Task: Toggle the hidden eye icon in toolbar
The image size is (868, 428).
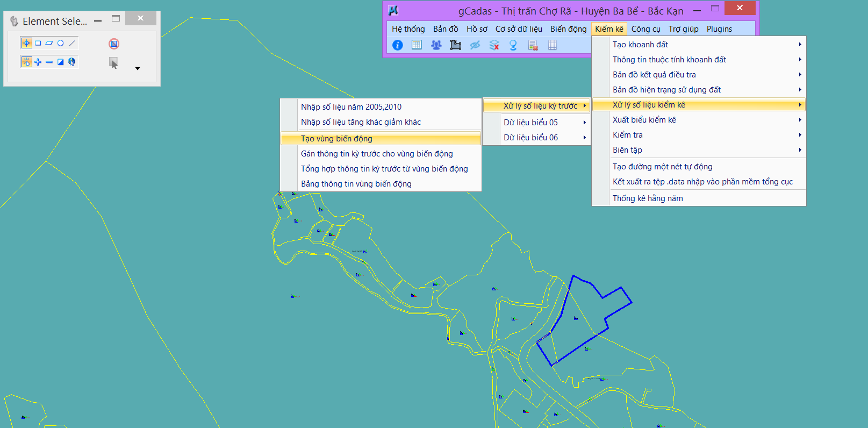Action: 475,45
